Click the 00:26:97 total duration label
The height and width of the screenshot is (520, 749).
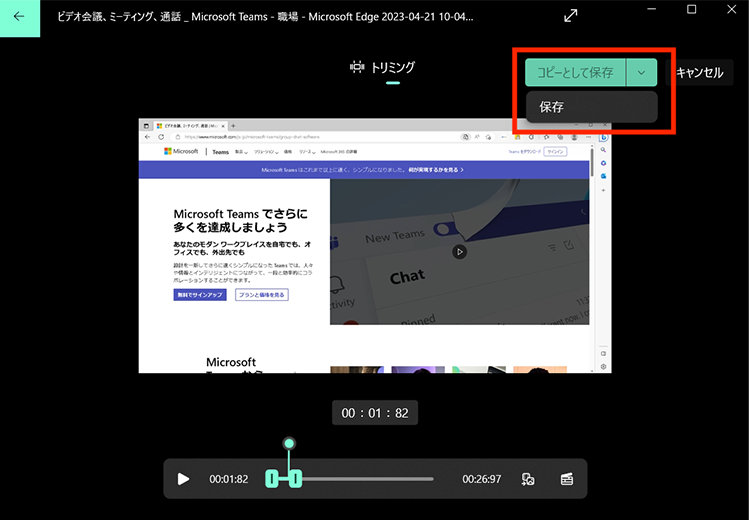481,479
